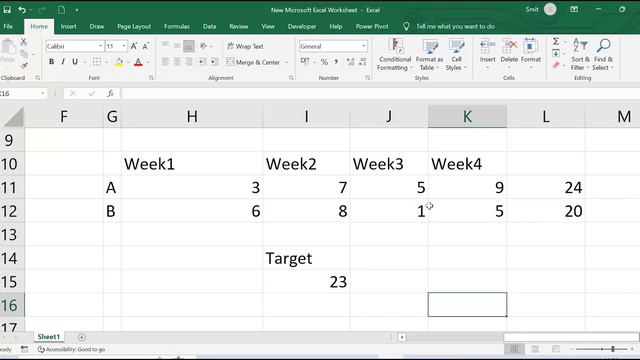The image size is (640, 360).
Task: Toggle Underline formatting
Action: click(75, 62)
